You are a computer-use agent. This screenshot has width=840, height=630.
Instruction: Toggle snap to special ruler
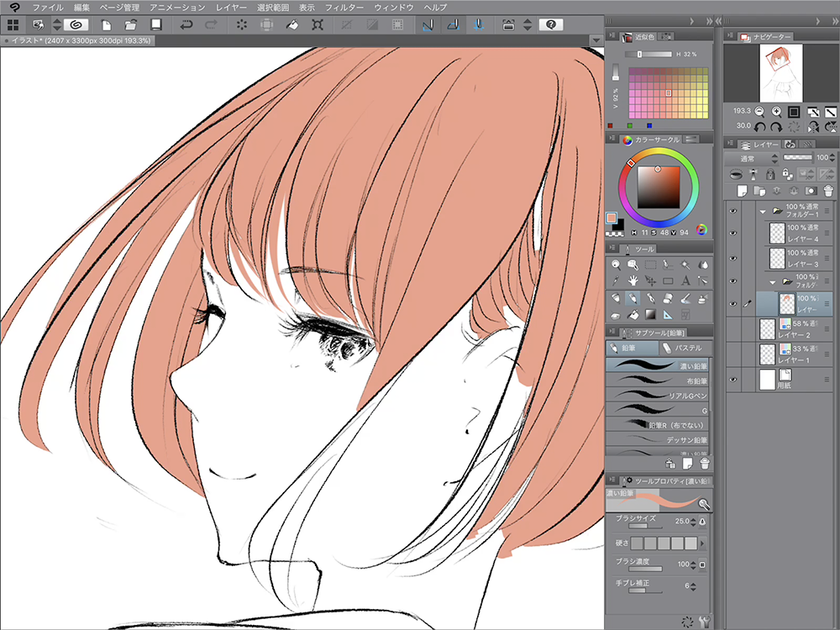click(453, 24)
